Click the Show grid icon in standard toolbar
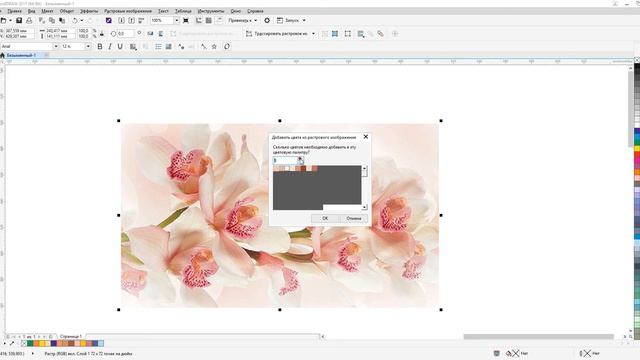 coord(209,20)
